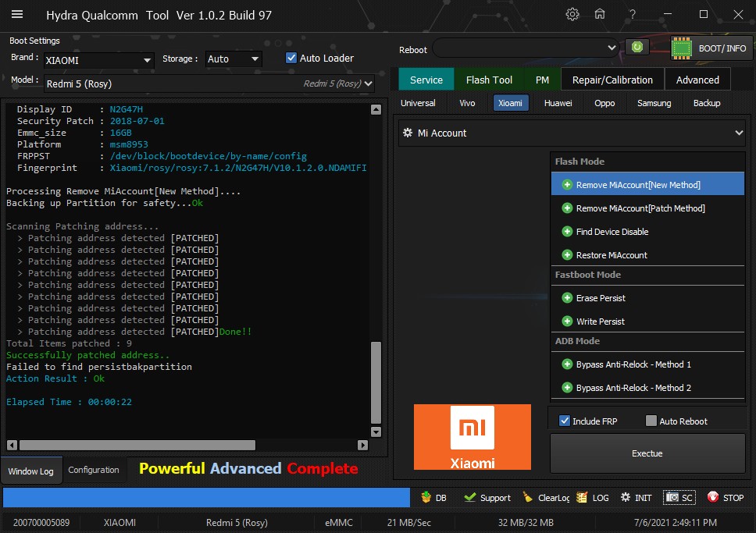Toggle the Auto Loader checkbox
Image resolution: width=756 pixels, height=533 pixels.
click(x=291, y=58)
